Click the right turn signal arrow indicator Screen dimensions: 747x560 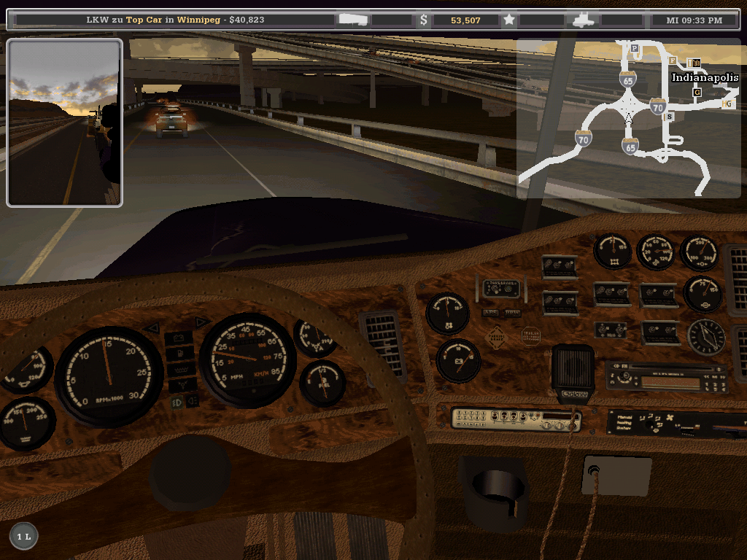click(x=201, y=322)
